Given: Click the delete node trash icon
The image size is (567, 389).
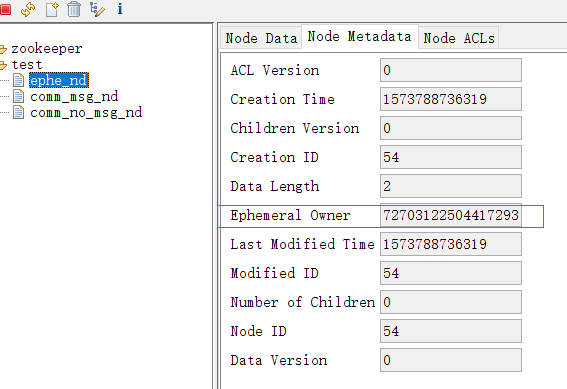Looking at the screenshot, I should pyautogui.click(x=74, y=9).
